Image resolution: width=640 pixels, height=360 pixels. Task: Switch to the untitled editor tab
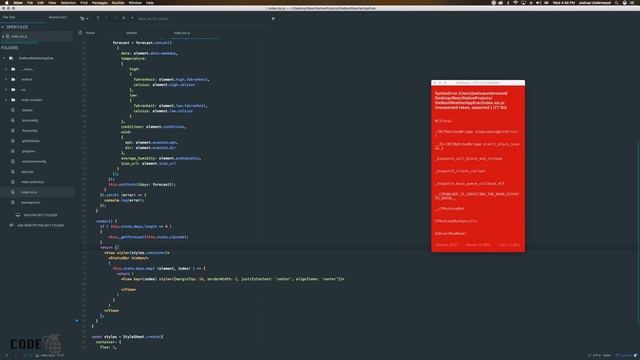pyautogui.click(x=131, y=33)
